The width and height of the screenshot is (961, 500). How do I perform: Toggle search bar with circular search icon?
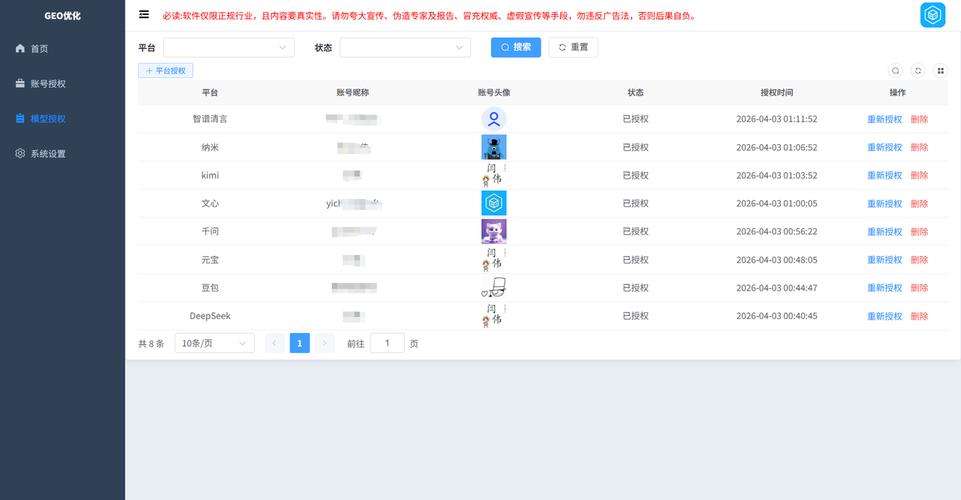(895, 70)
